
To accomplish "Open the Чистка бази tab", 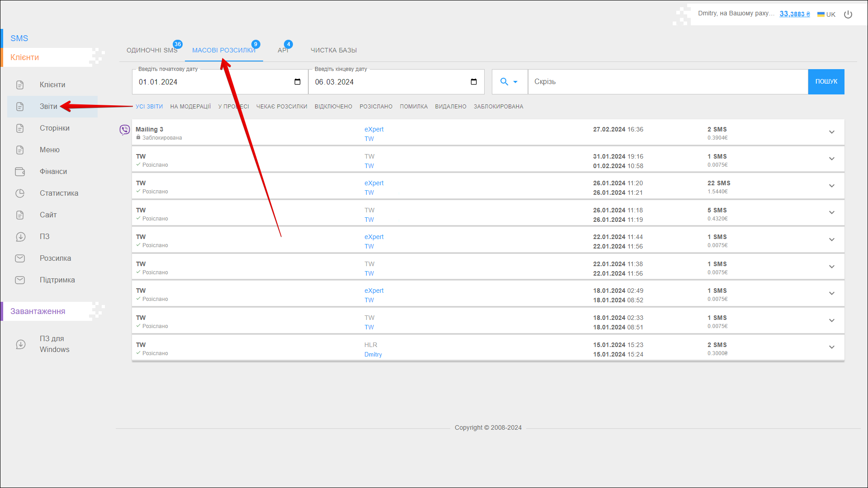I will click(334, 50).
